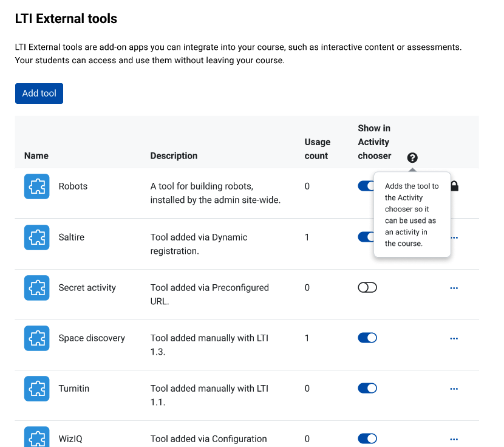Click the Space discovery puzzle icon
The height and width of the screenshot is (447, 504).
tap(36, 338)
